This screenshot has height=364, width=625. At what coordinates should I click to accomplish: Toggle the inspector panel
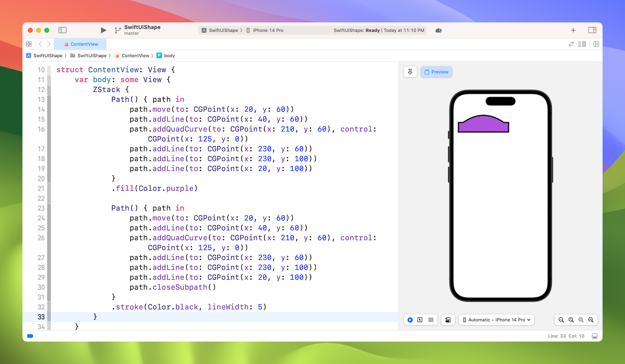tap(592, 30)
